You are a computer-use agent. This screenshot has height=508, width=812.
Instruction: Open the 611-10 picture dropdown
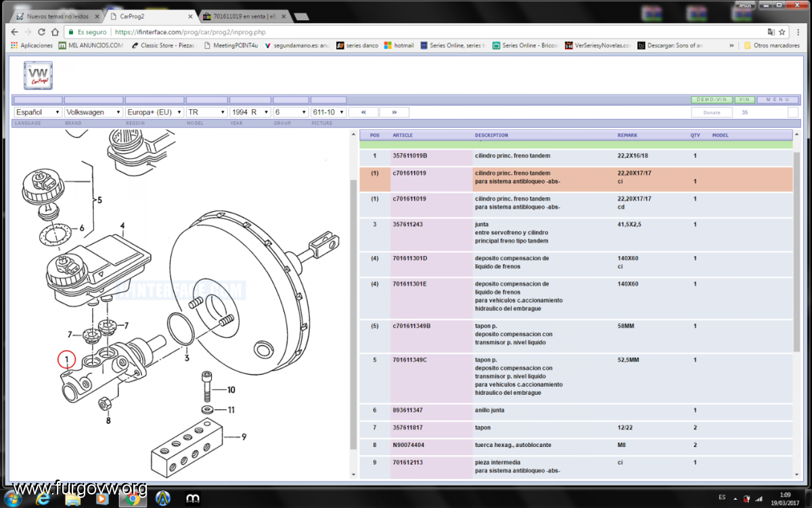(329, 112)
